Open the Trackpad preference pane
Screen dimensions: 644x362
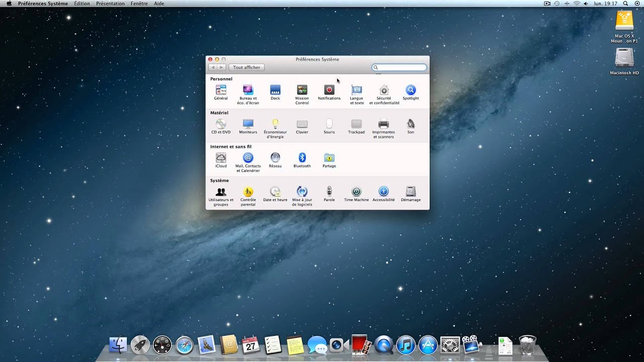point(356,126)
